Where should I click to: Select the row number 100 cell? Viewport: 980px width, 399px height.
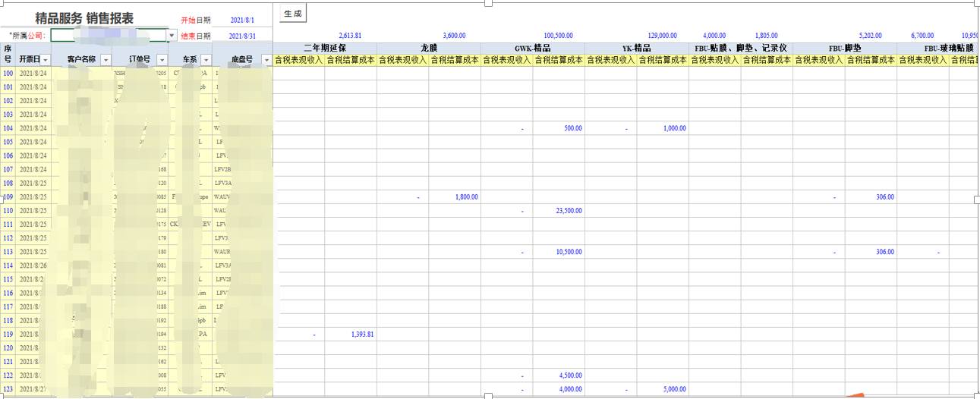[x=8, y=74]
